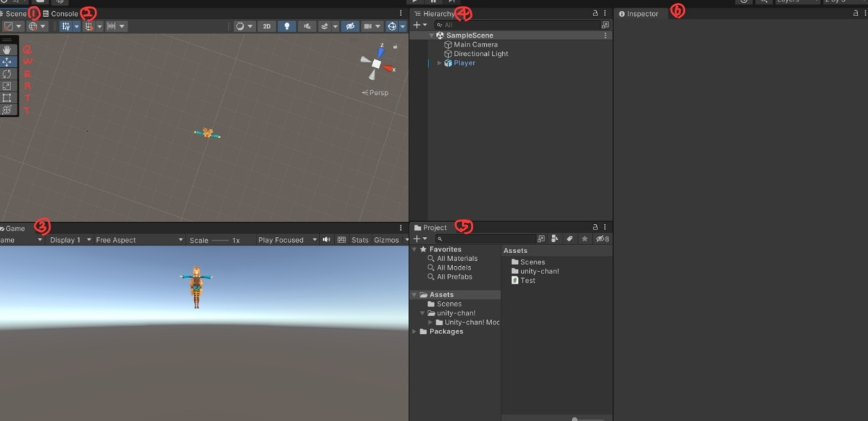Screen dimensions: 868x421
Task: Open the Game view kebab menu
Action: tap(401, 228)
